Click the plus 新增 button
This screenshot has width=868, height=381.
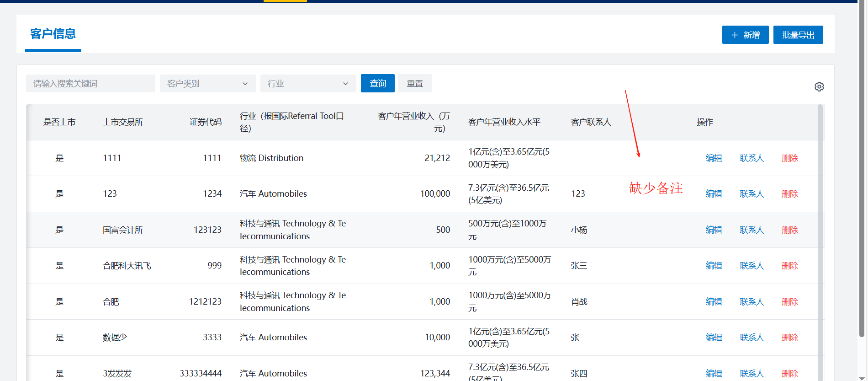[745, 35]
